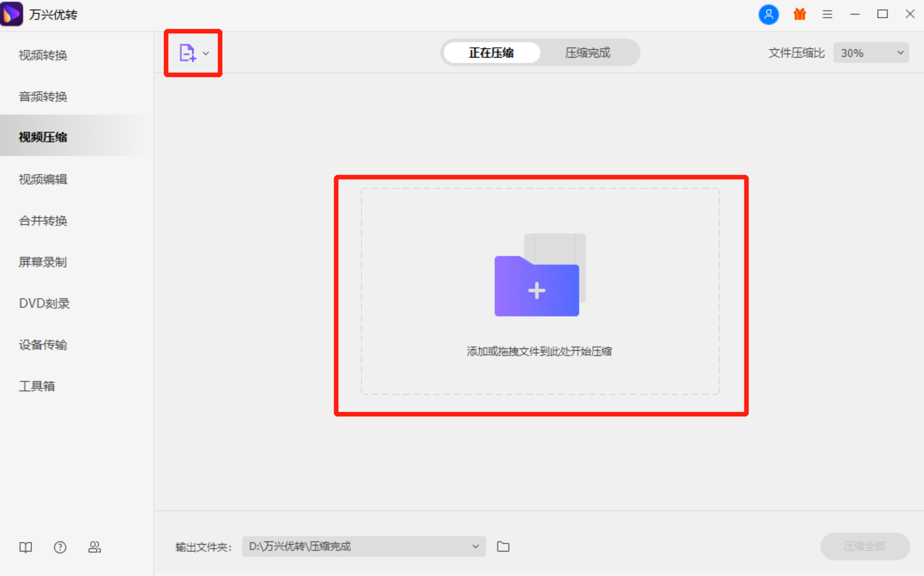Open the 工具箱 section
The height and width of the screenshot is (576, 924).
pos(37,386)
